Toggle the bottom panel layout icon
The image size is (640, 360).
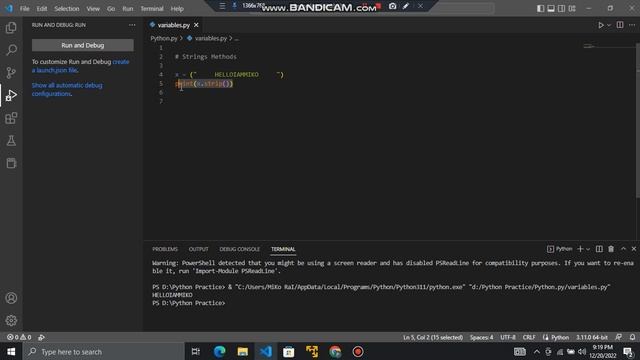click(x=551, y=9)
